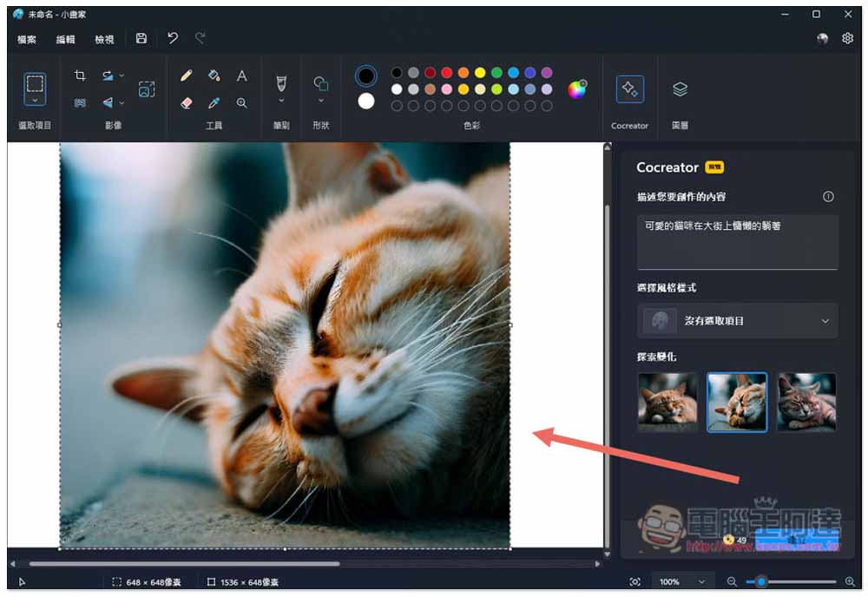
Task: Open the brushes dropdown arrow
Action: point(281,101)
